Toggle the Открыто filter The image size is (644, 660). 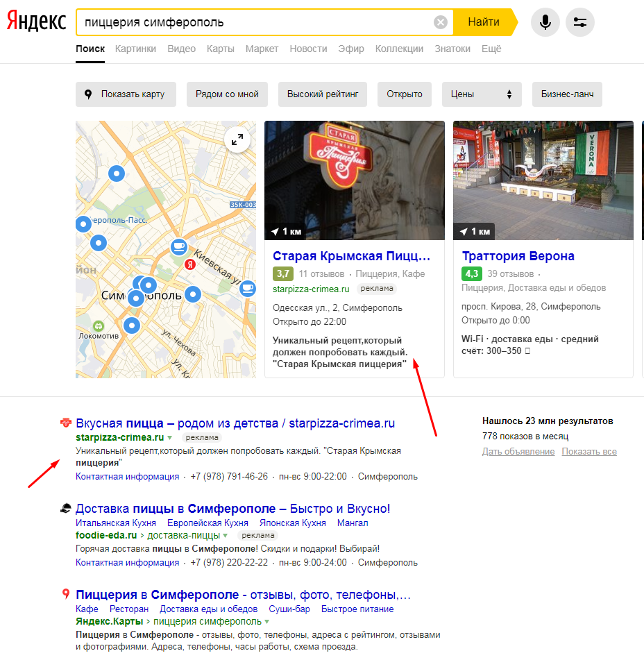(x=405, y=94)
